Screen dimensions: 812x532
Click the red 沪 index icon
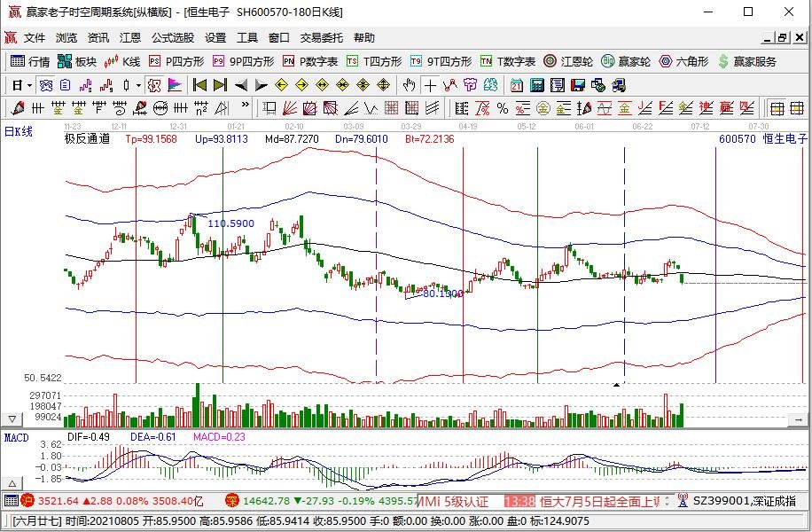pos(28,500)
